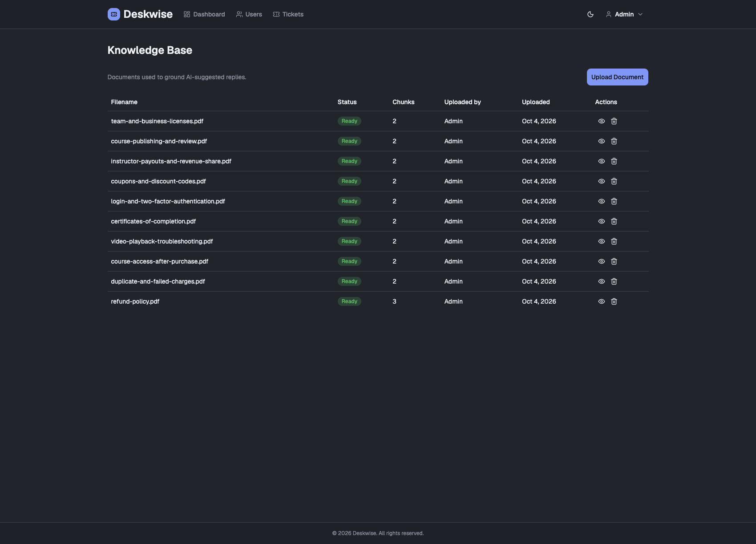This screenshot has height=544, width=756.
Task: Remove certificates-of-completion.pdf with the trash icon
Action: (x=614, y=221)
